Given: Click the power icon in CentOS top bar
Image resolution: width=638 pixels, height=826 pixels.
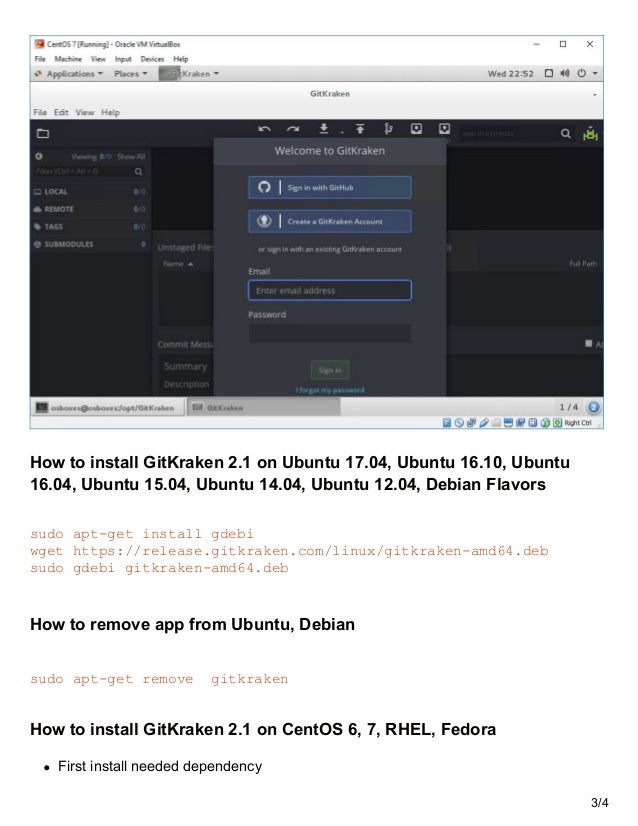Looking at the screenshot, I should pos(582,73).
